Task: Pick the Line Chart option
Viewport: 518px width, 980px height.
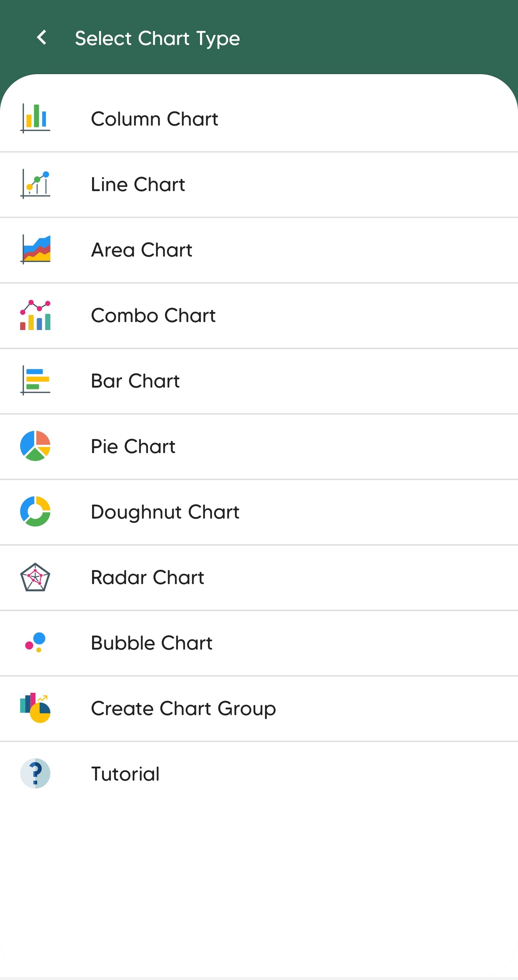Action: [138, 185]
